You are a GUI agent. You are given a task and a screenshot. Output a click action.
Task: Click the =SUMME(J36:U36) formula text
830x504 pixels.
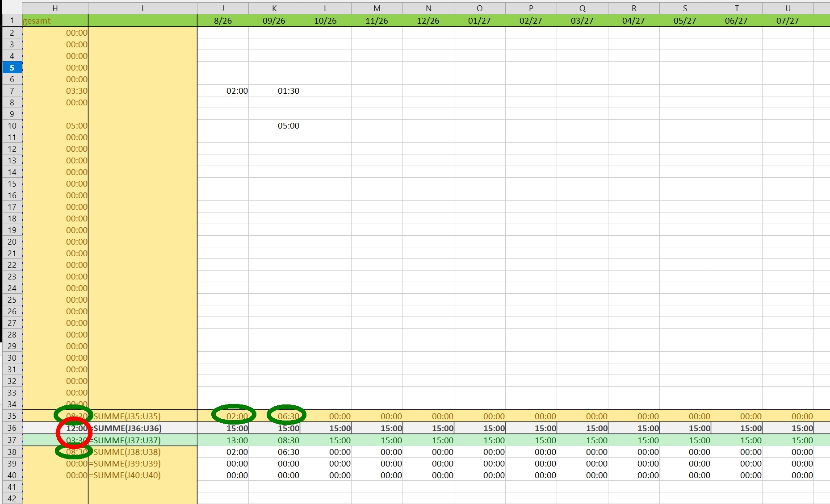(126, 428)
